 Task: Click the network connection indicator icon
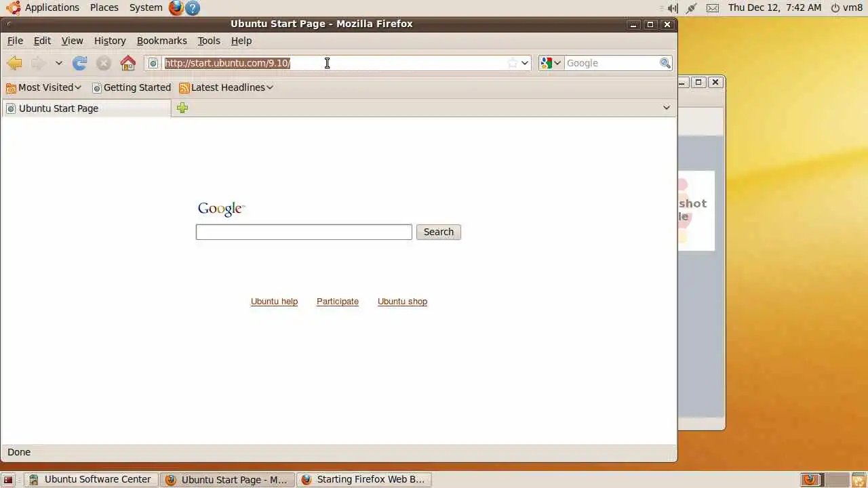point(692,8)
